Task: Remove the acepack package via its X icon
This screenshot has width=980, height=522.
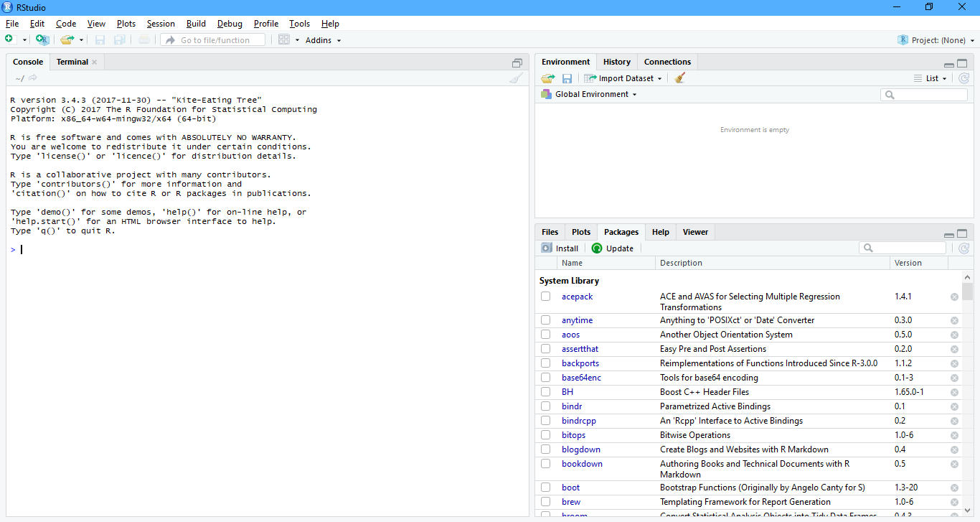Action: point(954,297)
